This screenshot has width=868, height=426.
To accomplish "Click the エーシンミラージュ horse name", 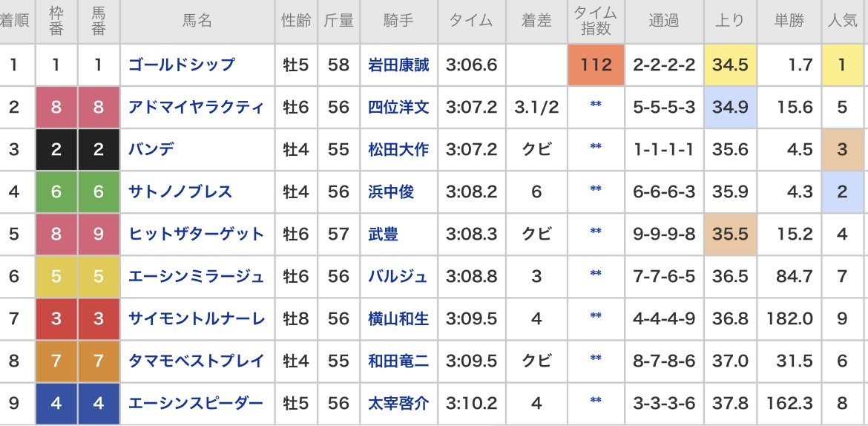I will pos(197,276).
